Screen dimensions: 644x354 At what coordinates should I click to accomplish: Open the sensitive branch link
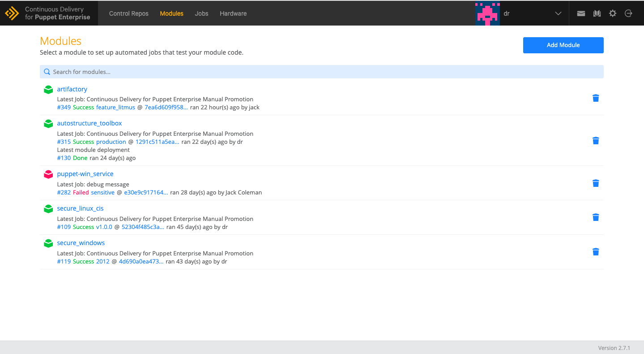[103, 193]
